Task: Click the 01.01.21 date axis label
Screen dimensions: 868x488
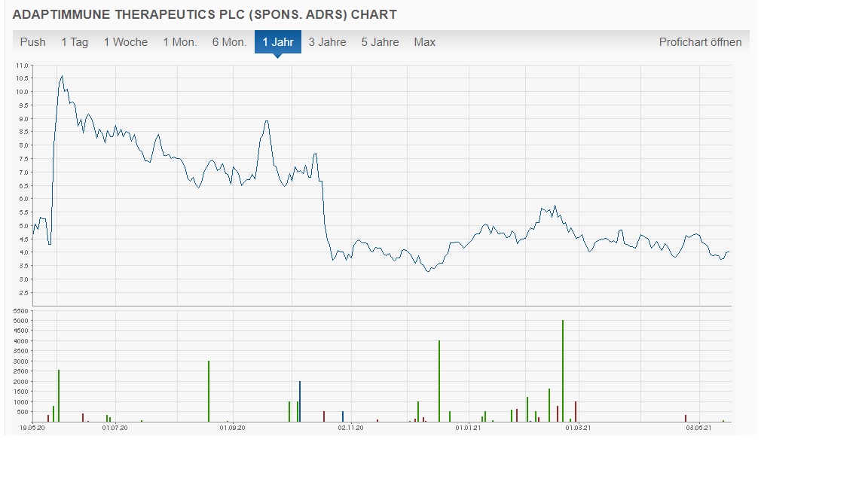Action: tap(469, 428)
